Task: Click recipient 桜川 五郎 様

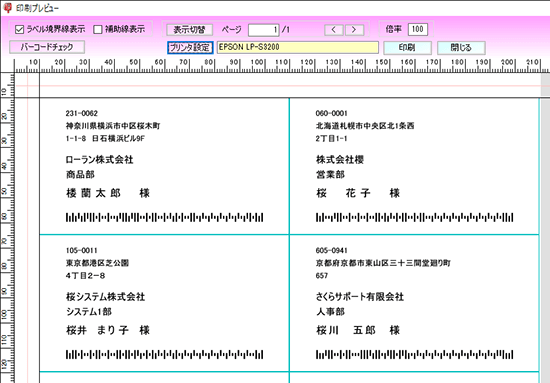Action: pos(358,330)
